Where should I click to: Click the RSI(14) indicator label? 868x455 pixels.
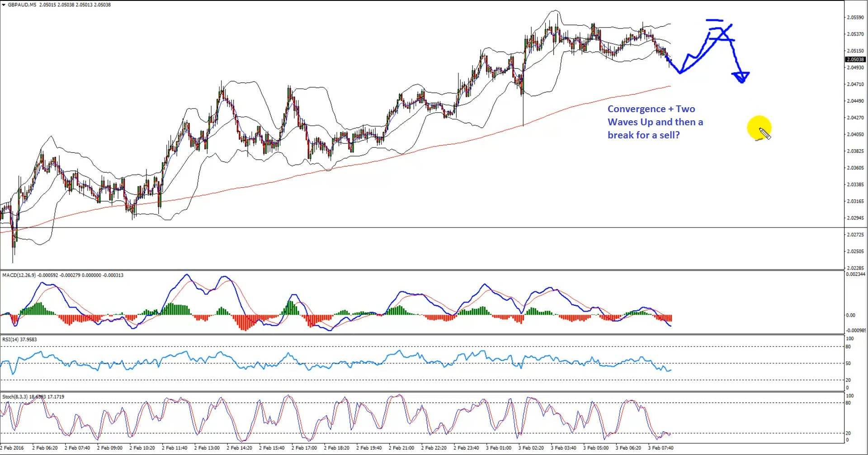[x=10, y=339]
